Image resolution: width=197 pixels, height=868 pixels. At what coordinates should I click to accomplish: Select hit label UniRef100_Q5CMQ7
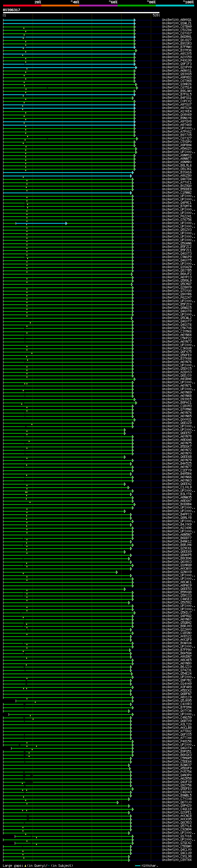click(x=177, y=284)
